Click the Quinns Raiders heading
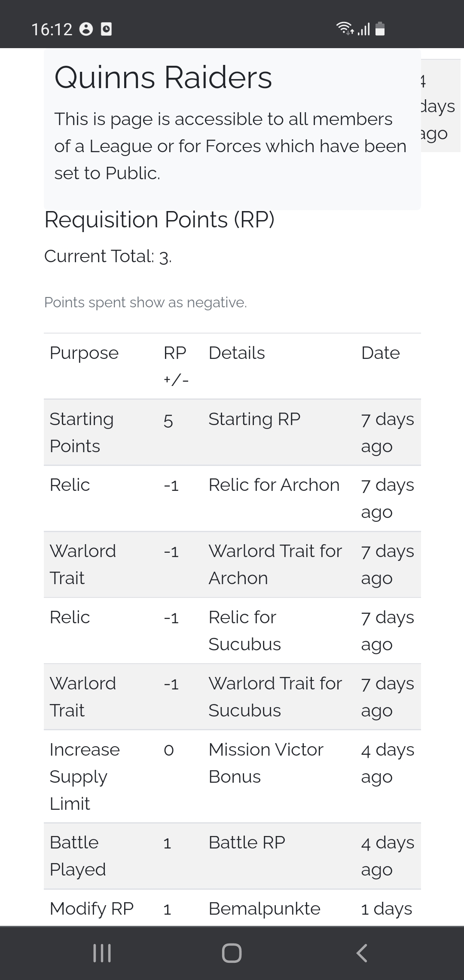 tap(163, 78)
